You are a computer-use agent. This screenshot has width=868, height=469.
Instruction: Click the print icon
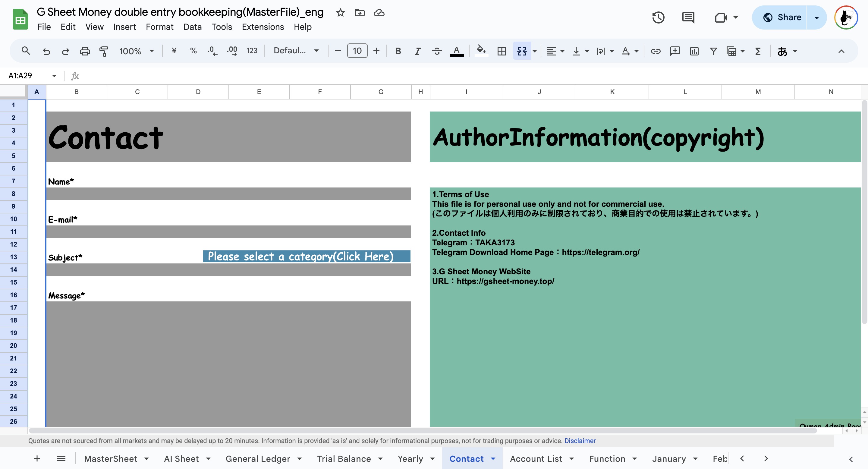(x=85, y=51)
